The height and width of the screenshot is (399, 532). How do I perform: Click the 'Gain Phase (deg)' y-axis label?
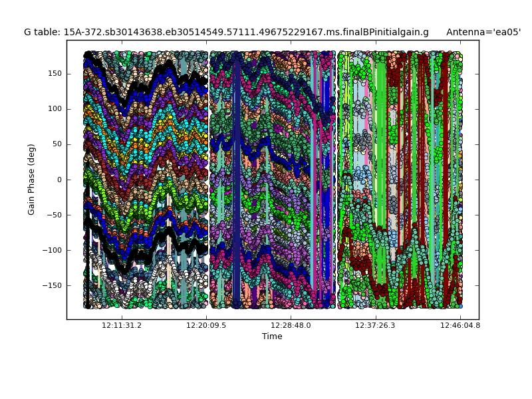(31, 180)
